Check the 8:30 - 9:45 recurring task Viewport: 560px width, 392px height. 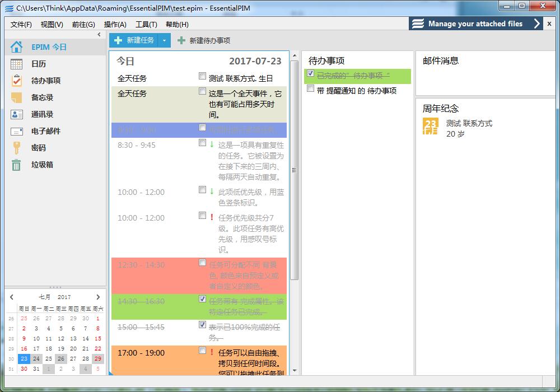pos(202,142)
